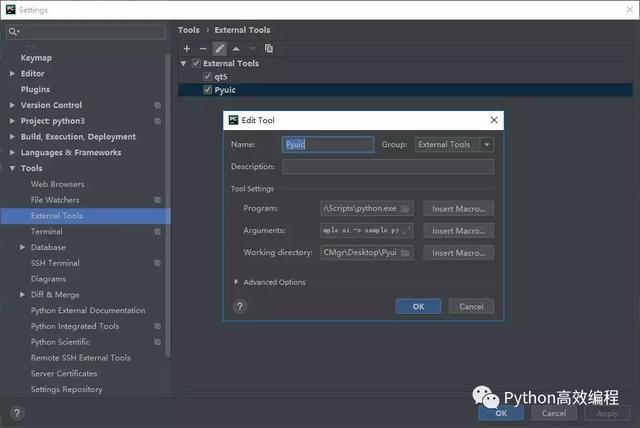
Task: Browse for Program path folder icon
Action: [405, 208]
